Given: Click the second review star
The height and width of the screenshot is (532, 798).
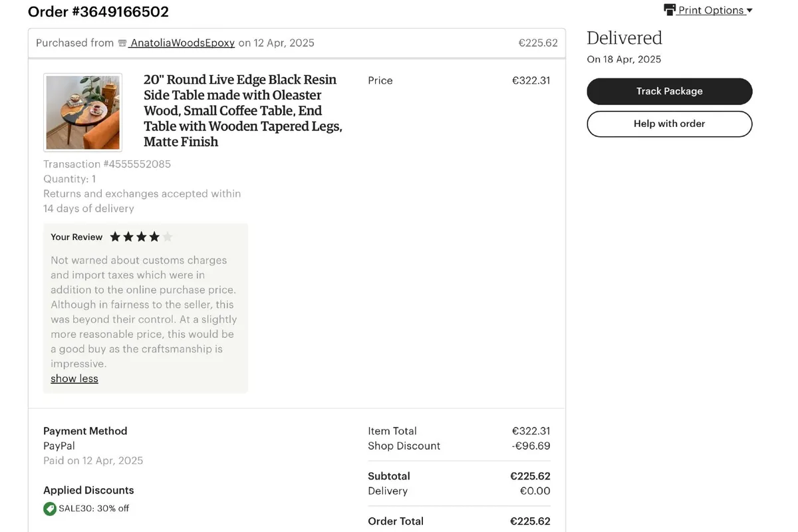Looking at the screenshot, I should point(128,237).
